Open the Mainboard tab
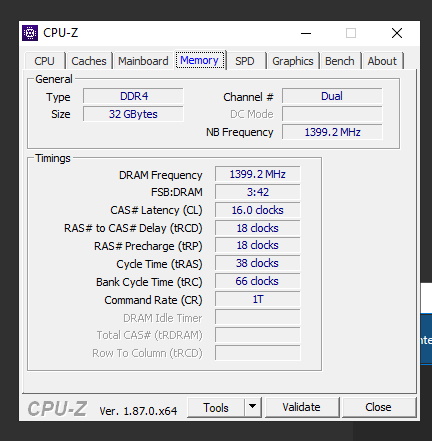 click(143, 61)
